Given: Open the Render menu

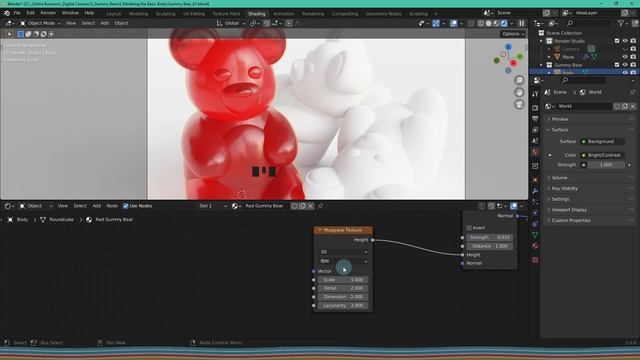Looking at the screenshot, I should (48, 13).
